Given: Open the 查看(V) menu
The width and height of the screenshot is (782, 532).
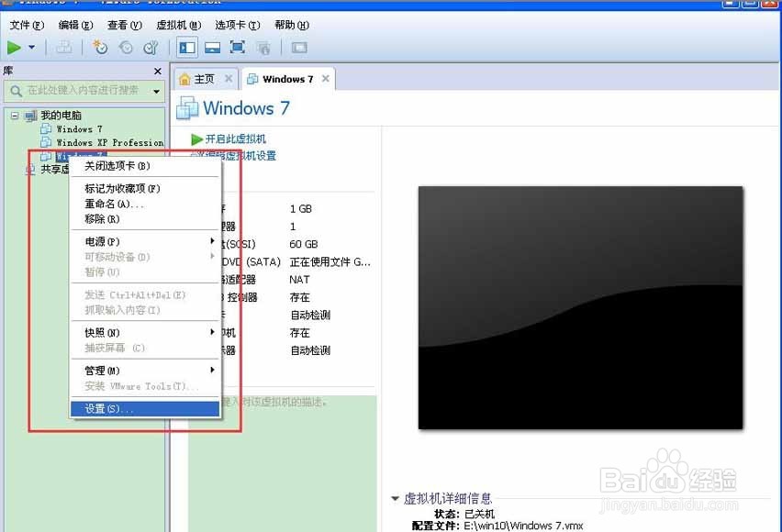Looking at the screenshot, I should [x=125, y=25].
